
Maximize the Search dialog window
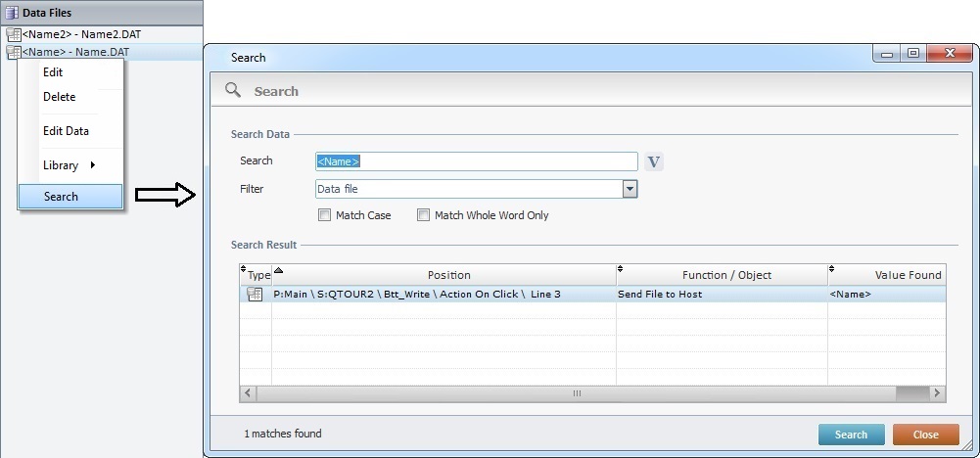912,55
